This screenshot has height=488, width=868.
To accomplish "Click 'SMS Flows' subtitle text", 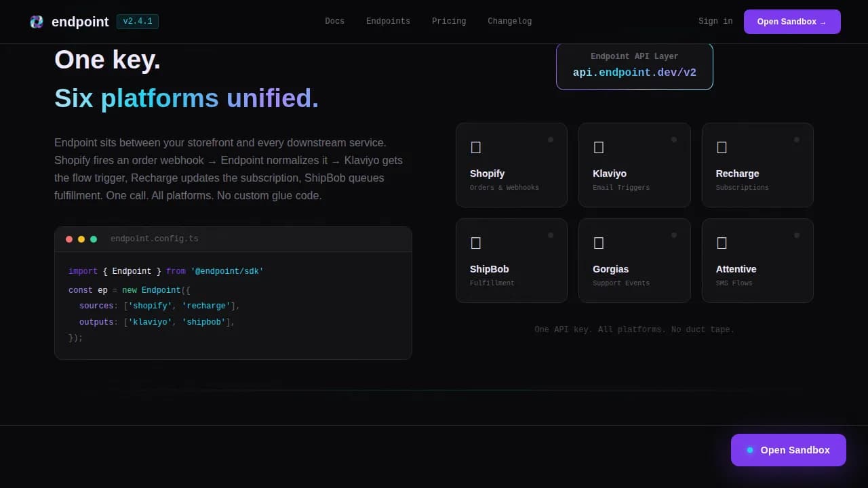I will [x=734, y=283].
